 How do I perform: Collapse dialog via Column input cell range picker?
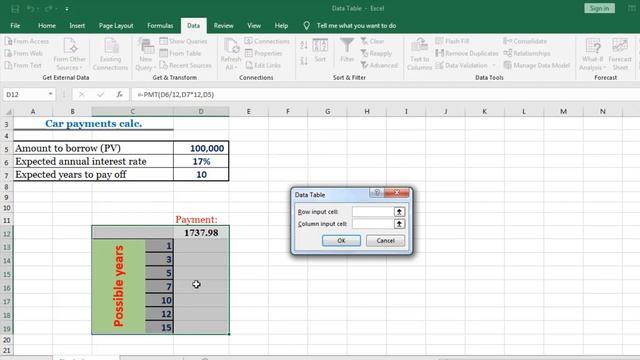399,224
